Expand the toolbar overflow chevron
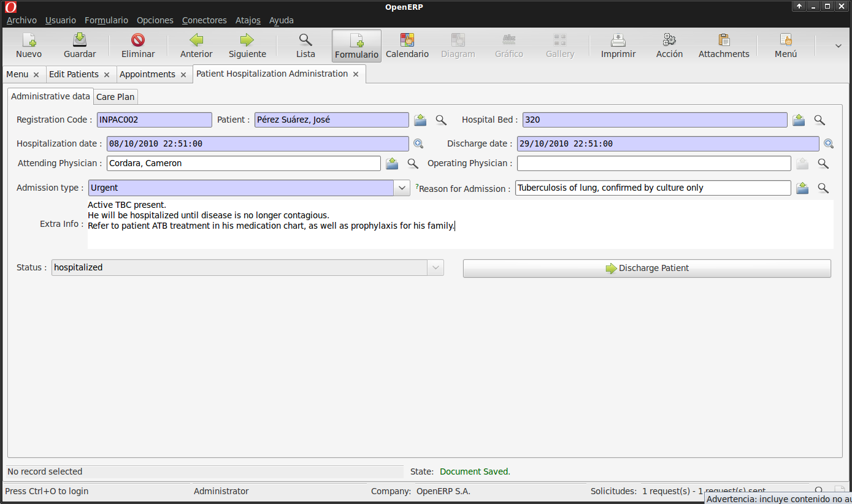The width and height of the screenshot is (852, 504). pos(839,46)
